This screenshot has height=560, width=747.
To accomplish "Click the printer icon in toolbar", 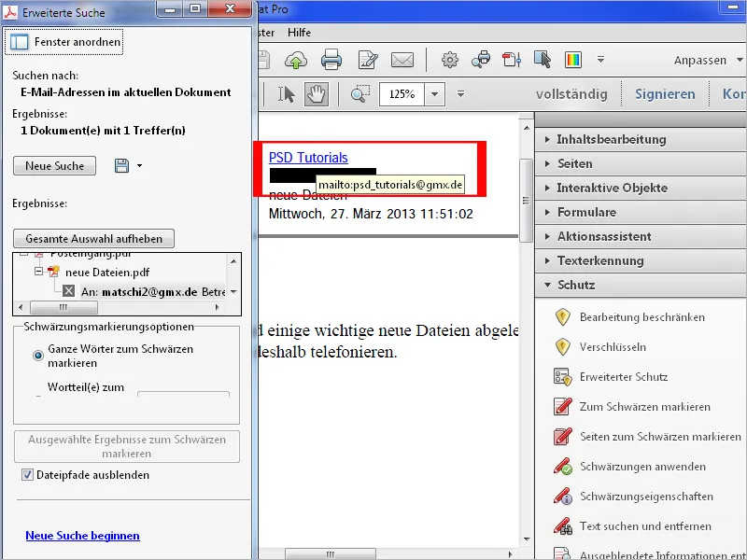I will click(x=331, y=60).
